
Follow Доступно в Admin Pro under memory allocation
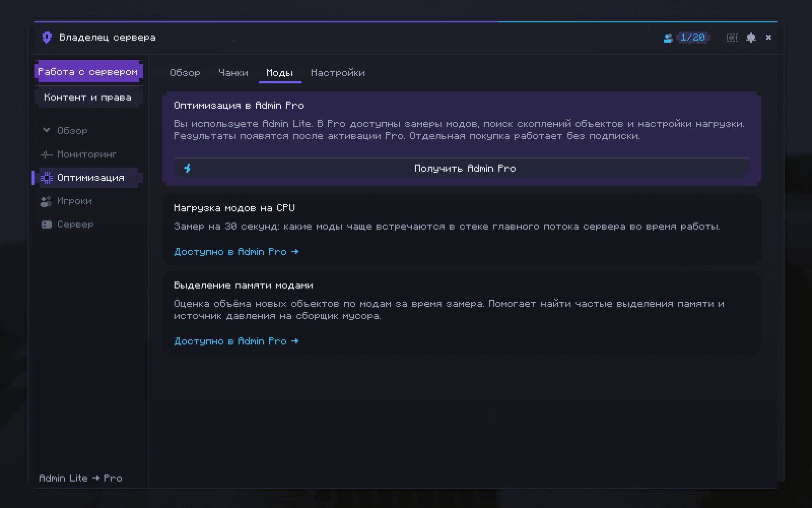tap(236, 341)
